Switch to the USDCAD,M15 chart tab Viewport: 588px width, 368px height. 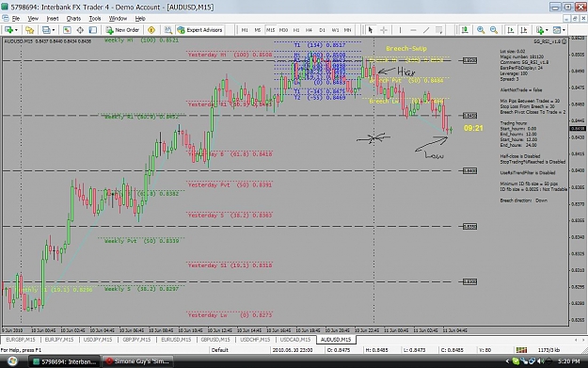click(x=295, y=340)
